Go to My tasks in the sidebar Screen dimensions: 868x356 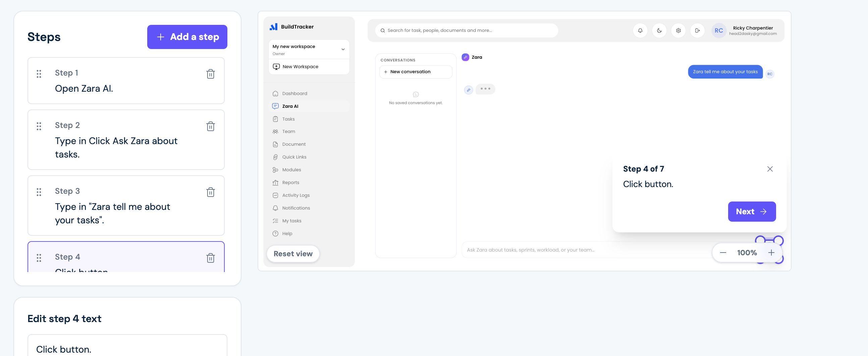[309, 221]
